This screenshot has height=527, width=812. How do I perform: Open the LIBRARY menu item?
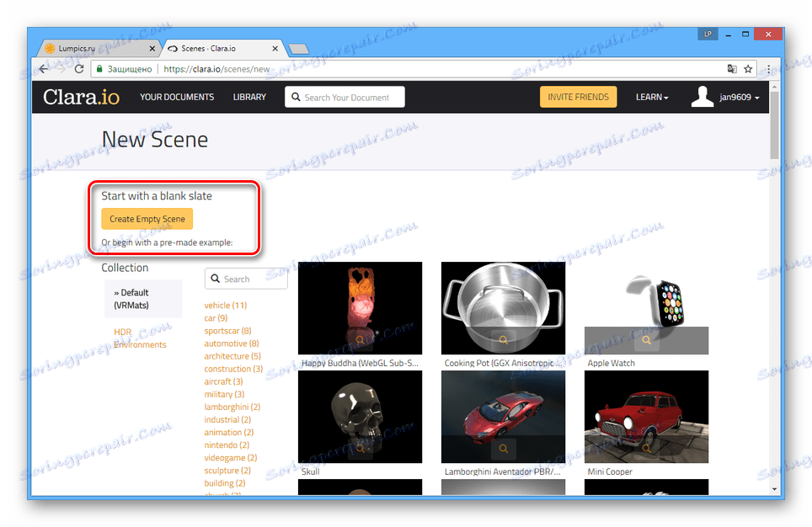point(249,97)
